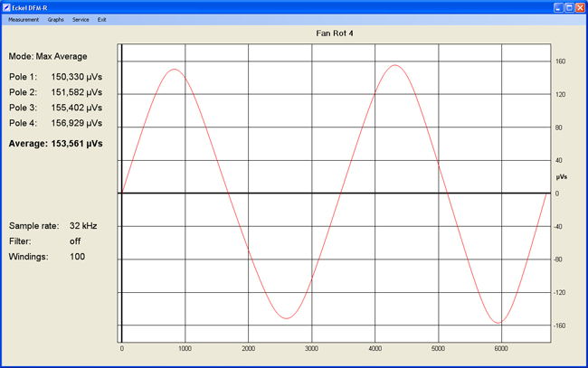
Task: Click the first positive peak of the red curve
Action: tap(175, 69)
